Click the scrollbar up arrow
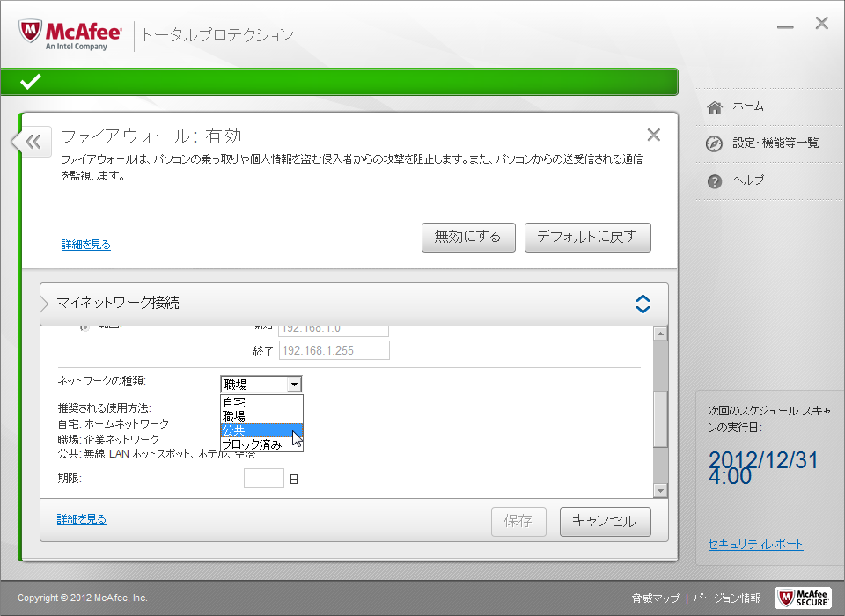This screenshot has height=616, width=845. pyautogui.click(x=660, y=334)
